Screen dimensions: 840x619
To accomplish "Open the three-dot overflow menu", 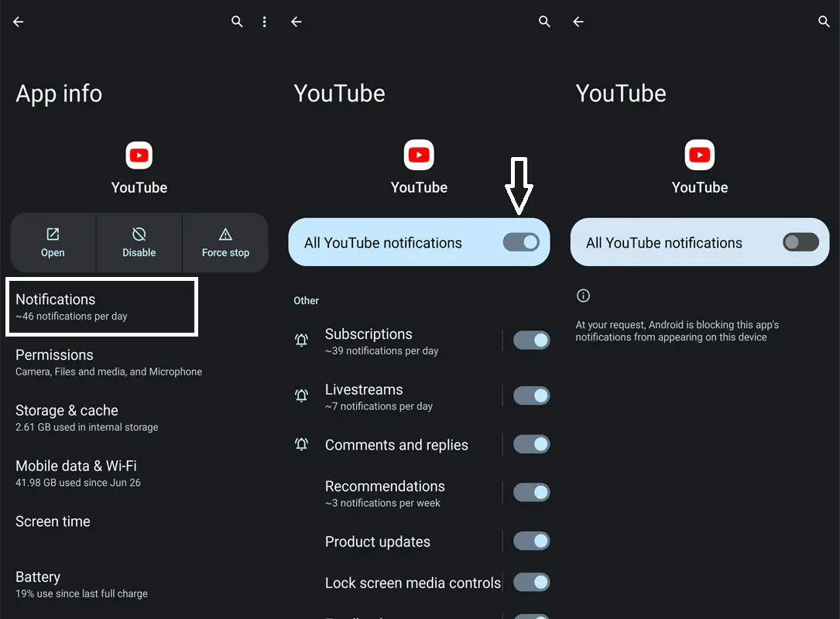I will click(265, 22).
